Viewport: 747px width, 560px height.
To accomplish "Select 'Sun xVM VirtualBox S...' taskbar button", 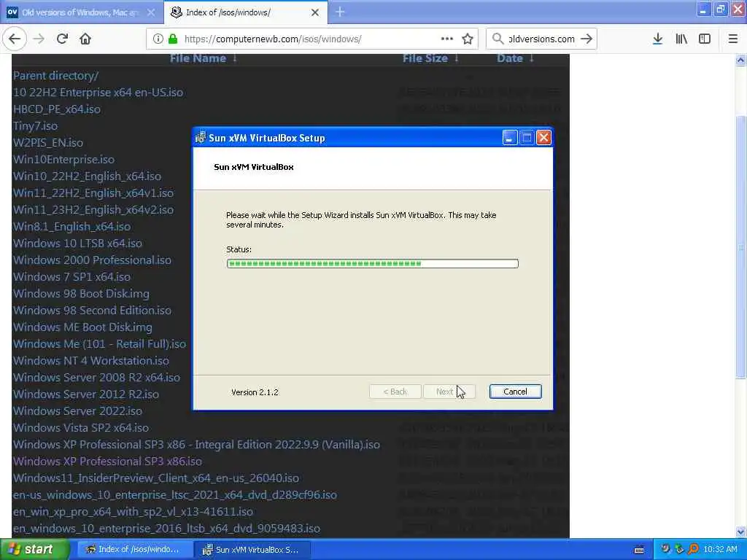I will tap(253, 550).
